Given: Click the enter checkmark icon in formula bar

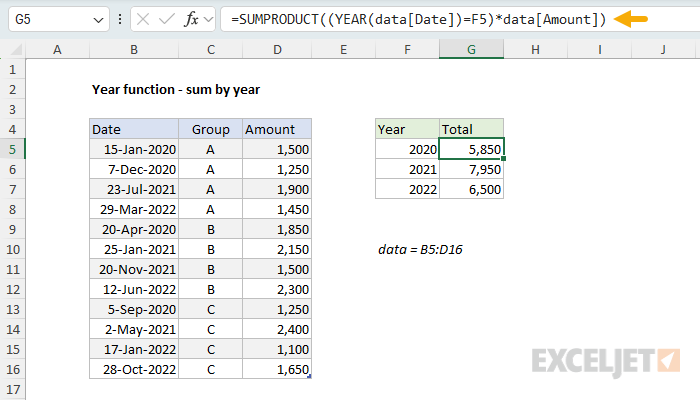Looking at the screenshot, I should tap(167, 19).
